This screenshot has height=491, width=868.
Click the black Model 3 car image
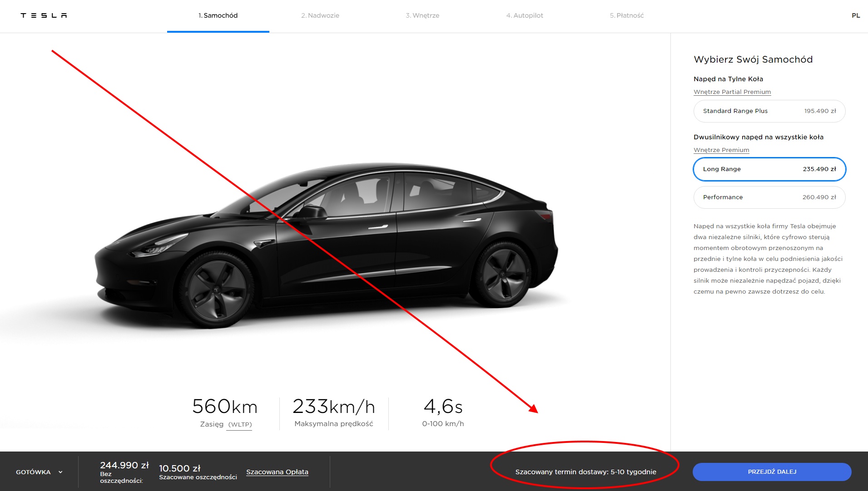point(326,245)
